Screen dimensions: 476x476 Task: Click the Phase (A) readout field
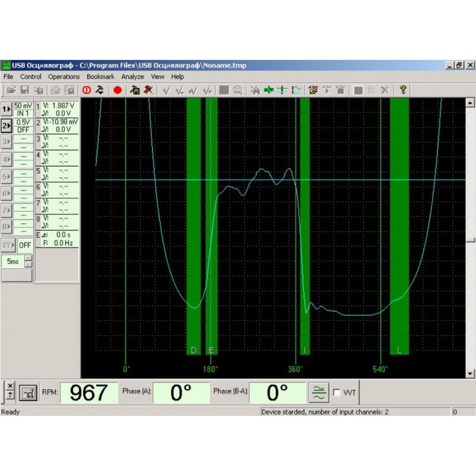(x=181, y=392)
